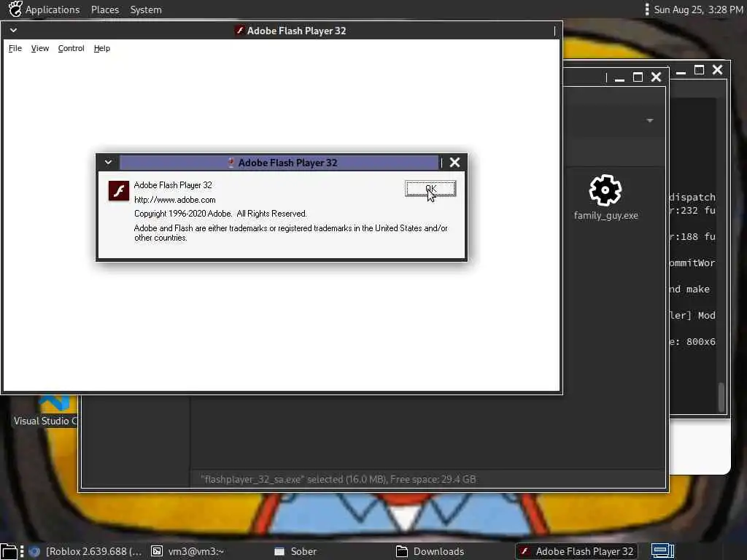Screen dimensions: 747x560
Task: Click the show desktop icon in bottom panel
Action: tap(9, 551)
